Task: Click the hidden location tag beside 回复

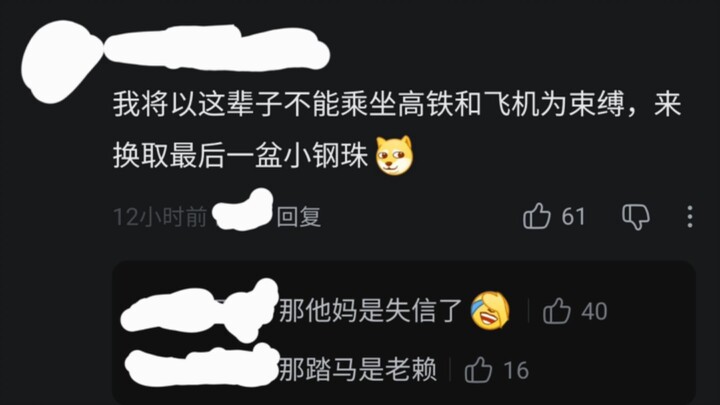Action: (x=243, y=209)
